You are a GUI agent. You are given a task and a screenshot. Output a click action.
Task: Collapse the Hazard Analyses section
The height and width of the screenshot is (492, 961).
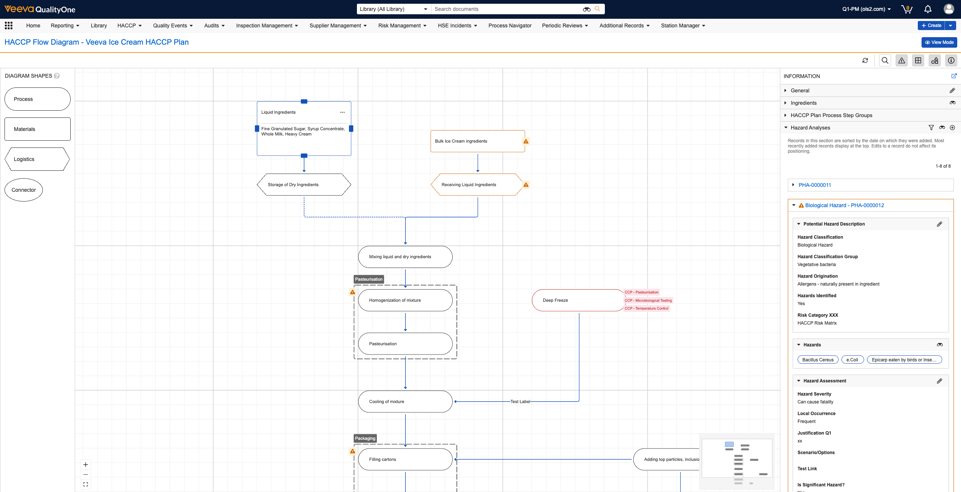coord(786,127)
